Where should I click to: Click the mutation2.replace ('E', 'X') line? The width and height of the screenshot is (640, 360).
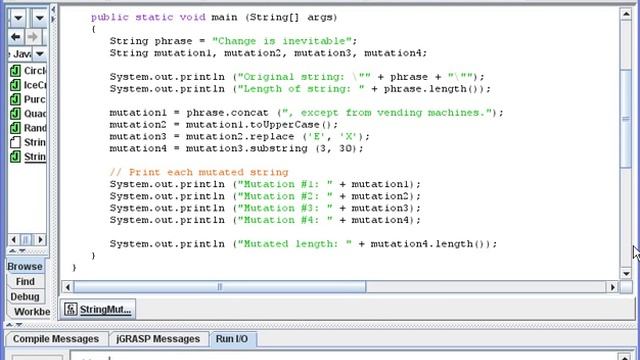[240, 136]
